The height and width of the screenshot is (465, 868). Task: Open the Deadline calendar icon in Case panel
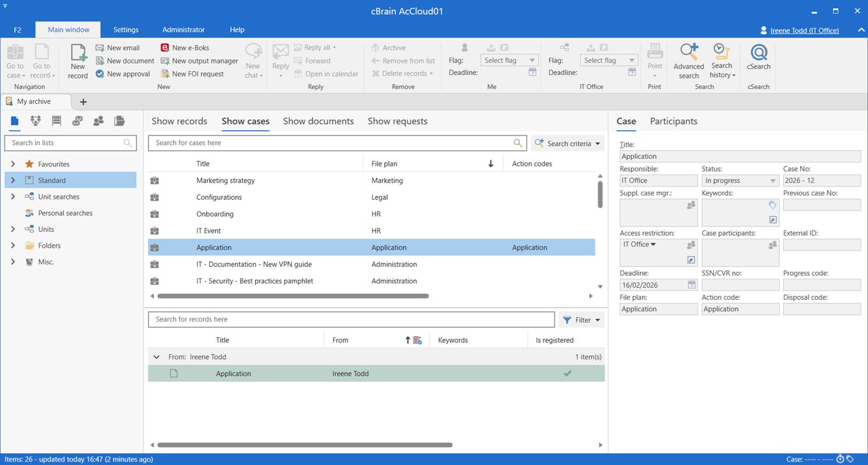[692, 285]
